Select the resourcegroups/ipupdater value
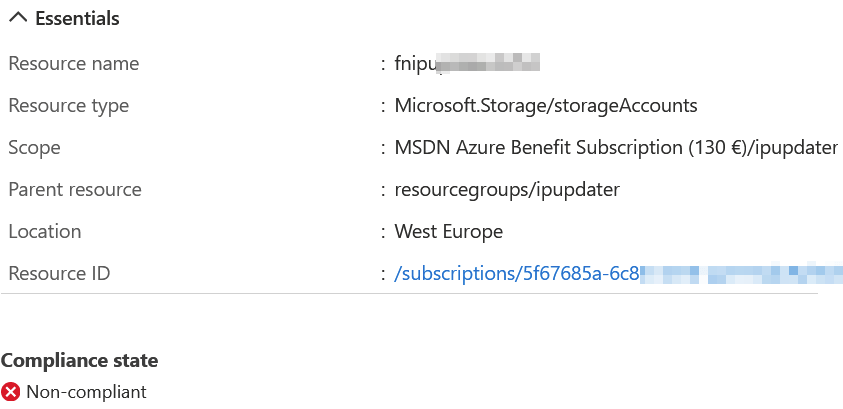Viewport: 843px width, 409px height. [x=507, y=189]
